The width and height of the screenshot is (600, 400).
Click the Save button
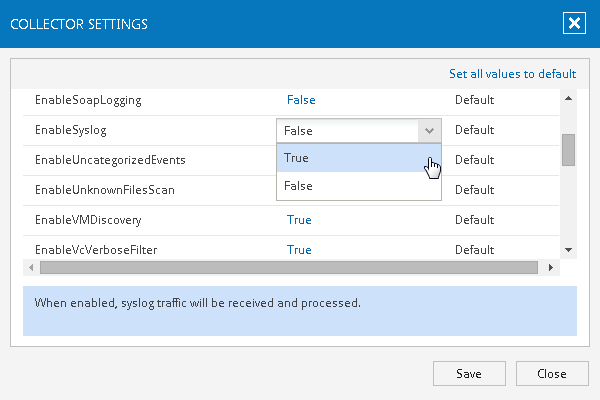468,374
